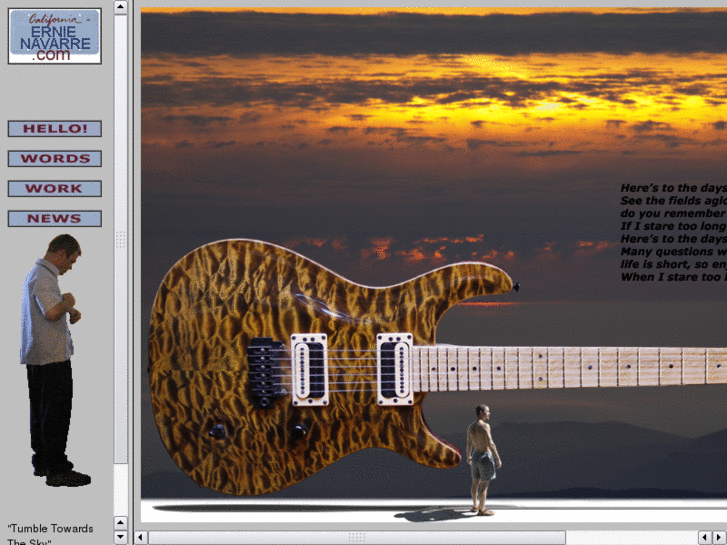The height and width of the screenshot is (545, 727).
Task: Open the WORDS section
Action: tap(55, 159)
